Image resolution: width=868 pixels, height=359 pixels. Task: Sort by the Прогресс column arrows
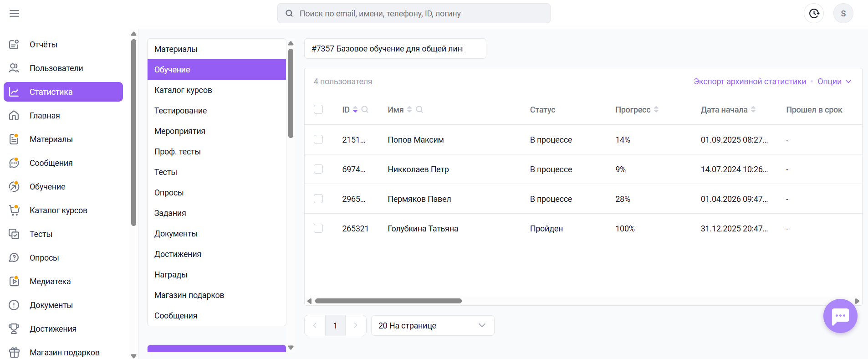tap(656, 109)
